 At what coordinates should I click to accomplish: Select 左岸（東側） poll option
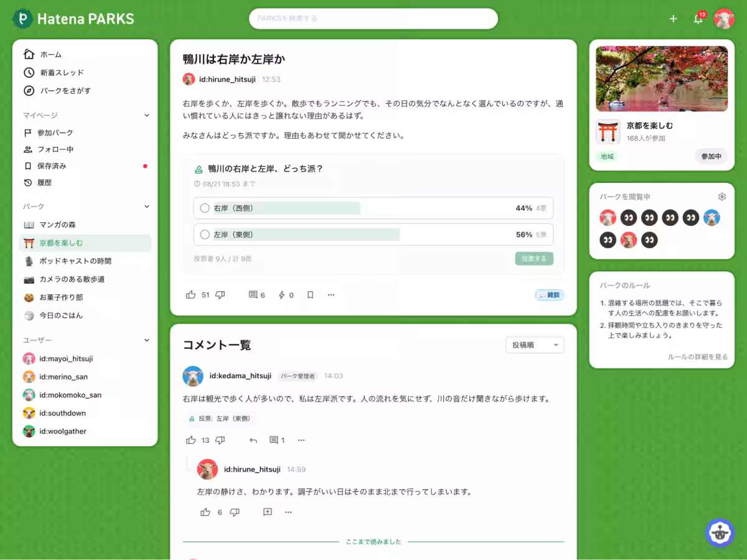pos(374,235)
